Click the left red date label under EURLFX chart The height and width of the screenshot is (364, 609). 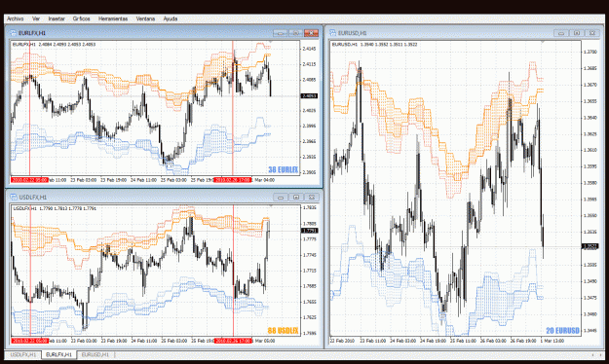(x=29, y=180)
